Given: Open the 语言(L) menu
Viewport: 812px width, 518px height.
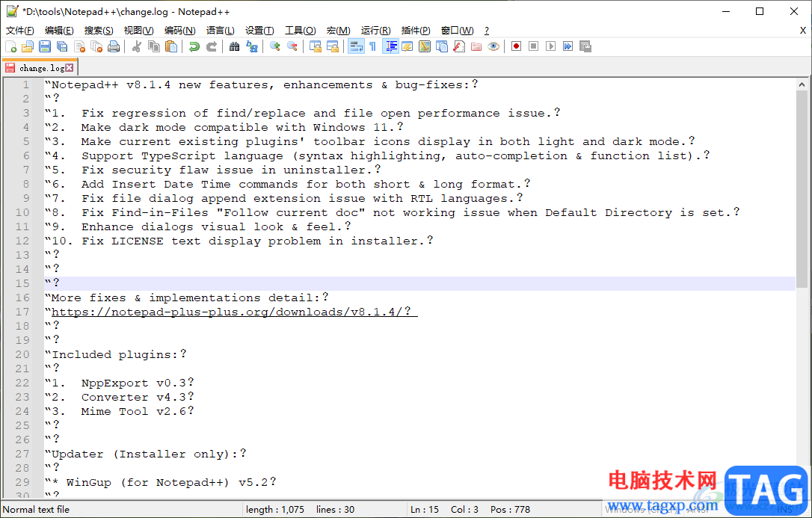Looking at the screenshot, I should 220,31.
